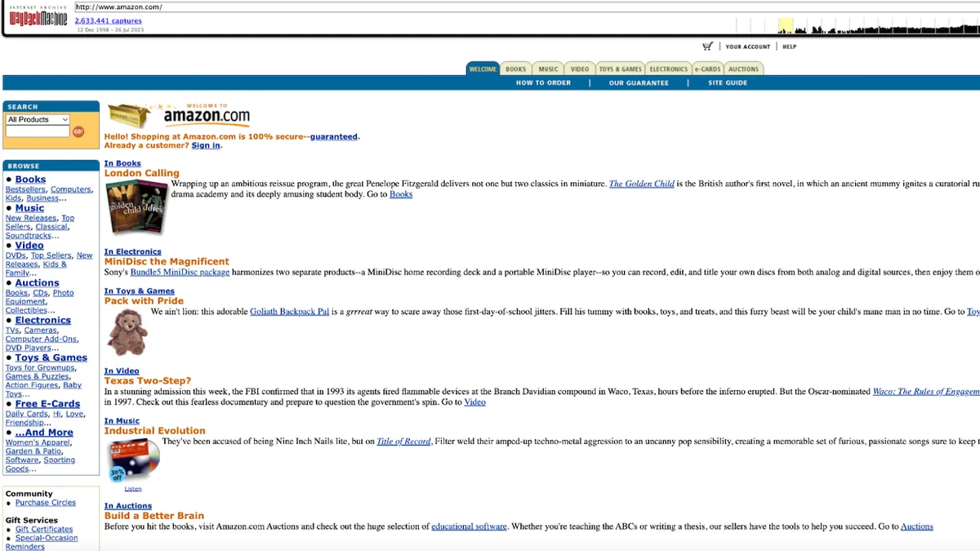
Task: Click Collectibles link in sidebar
Action: point(26,310)
